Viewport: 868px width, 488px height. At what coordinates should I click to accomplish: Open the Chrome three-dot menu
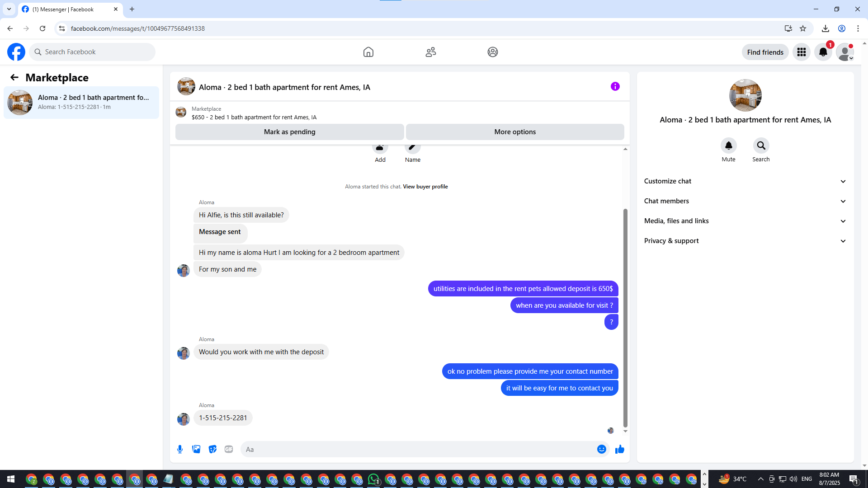pyautogui.click(x=858, y=28)
